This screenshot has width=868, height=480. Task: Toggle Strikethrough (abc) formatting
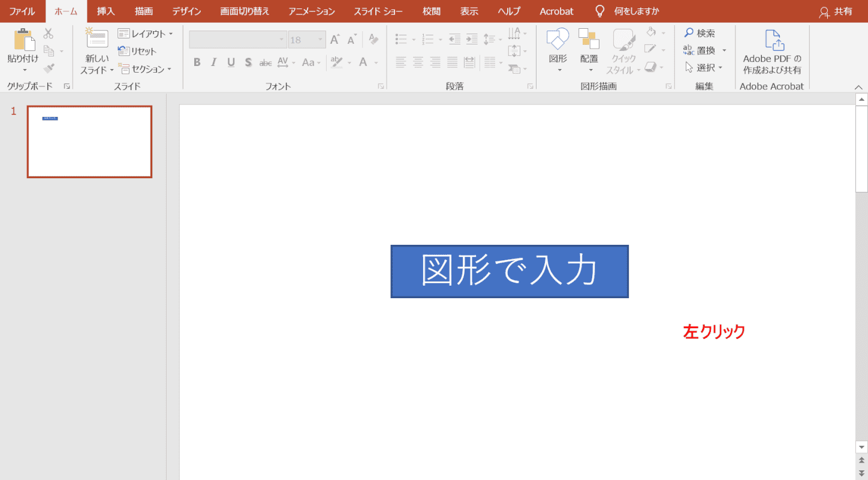click(x=266, y=62)
